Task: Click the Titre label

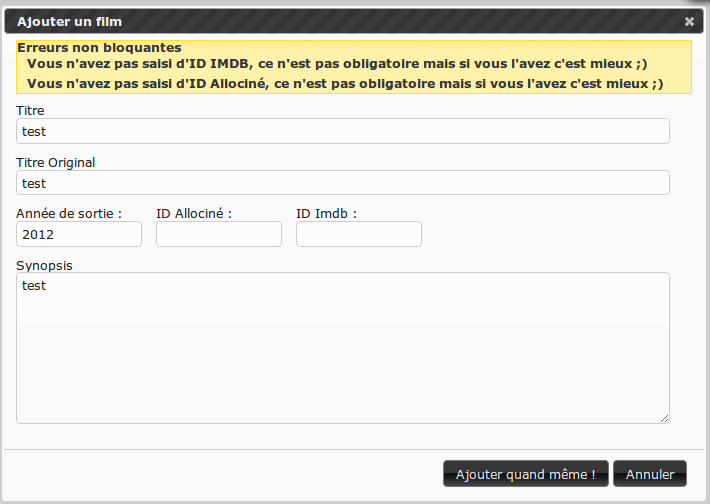Action: pos(31,110)
